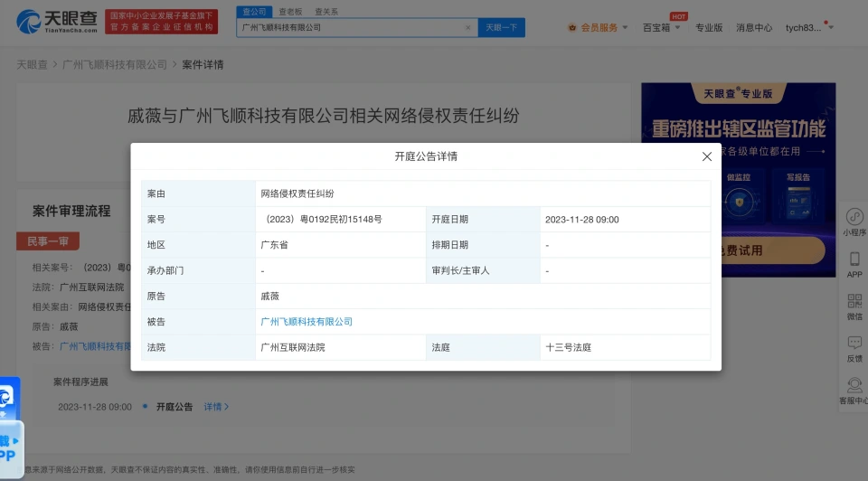Click the 会员服务 crown icon
Image resolution: width=868 pixels, height=481 pixels.
tap(572, 28)
